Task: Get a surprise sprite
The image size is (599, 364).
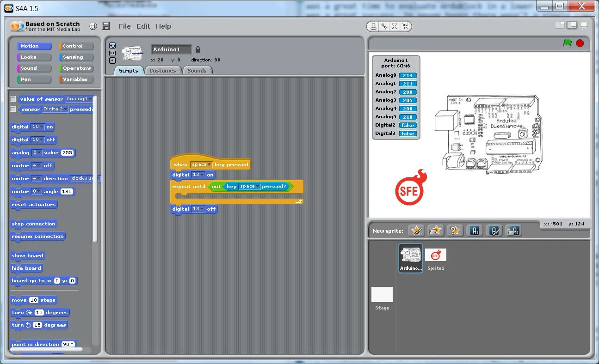Action: tap(455, 231)
